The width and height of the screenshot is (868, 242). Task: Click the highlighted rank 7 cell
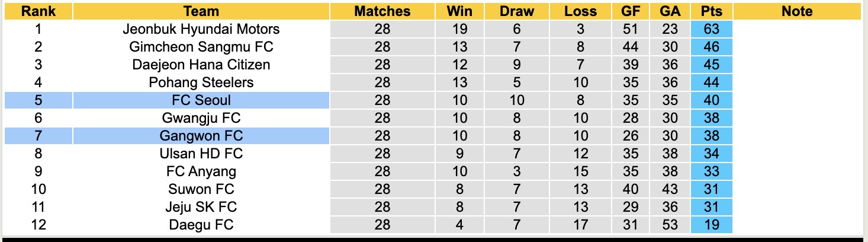pyautogui.click(x=38, y=136)
